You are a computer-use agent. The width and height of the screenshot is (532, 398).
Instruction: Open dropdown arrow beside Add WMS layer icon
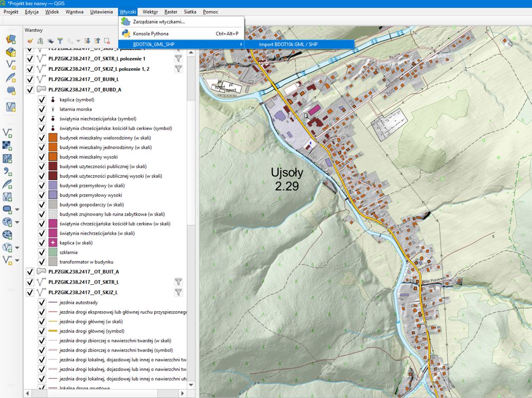click(17, 222)
